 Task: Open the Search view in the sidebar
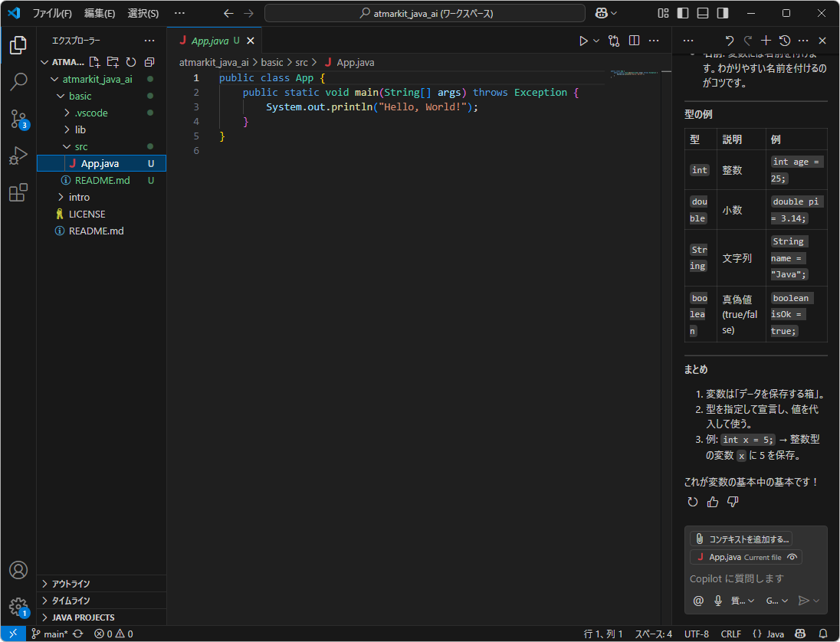point(17,82)
